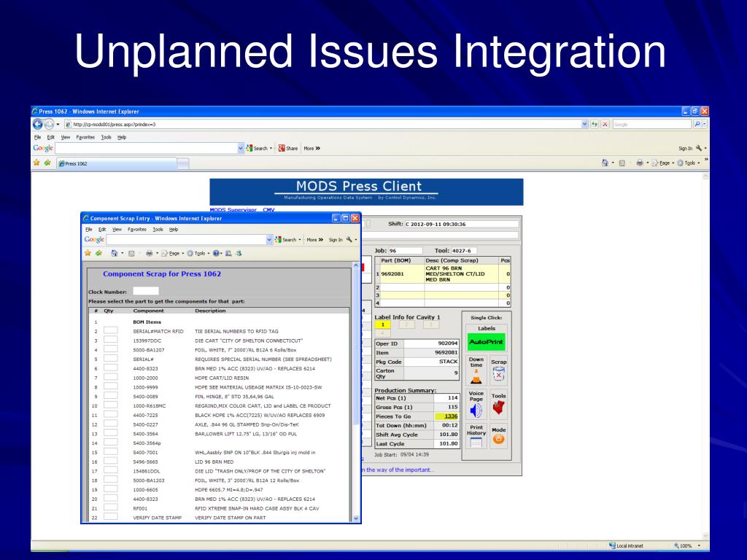Open Edit menu in the Component Scrap Entry window
Screen dimensions: 747x560
pyautogui.click(x=102, y=230)
